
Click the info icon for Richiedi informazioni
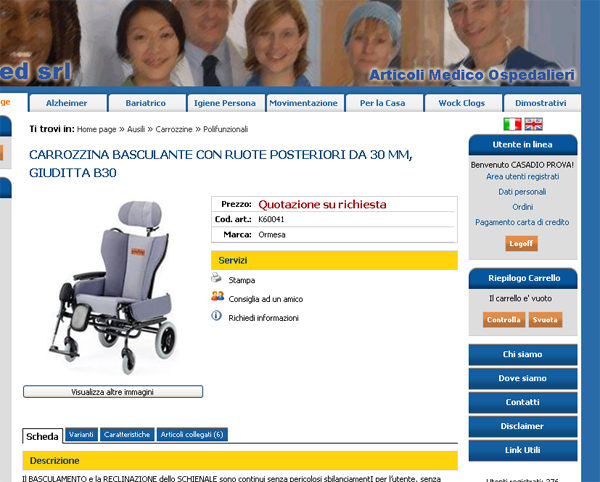(x=216, y=316)
